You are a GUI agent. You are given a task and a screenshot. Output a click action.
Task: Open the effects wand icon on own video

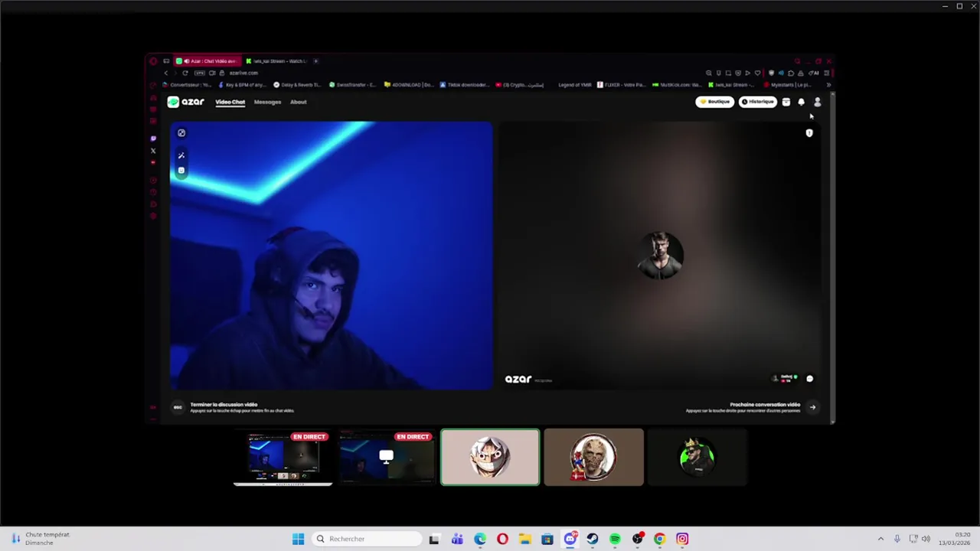pos(181,155)
